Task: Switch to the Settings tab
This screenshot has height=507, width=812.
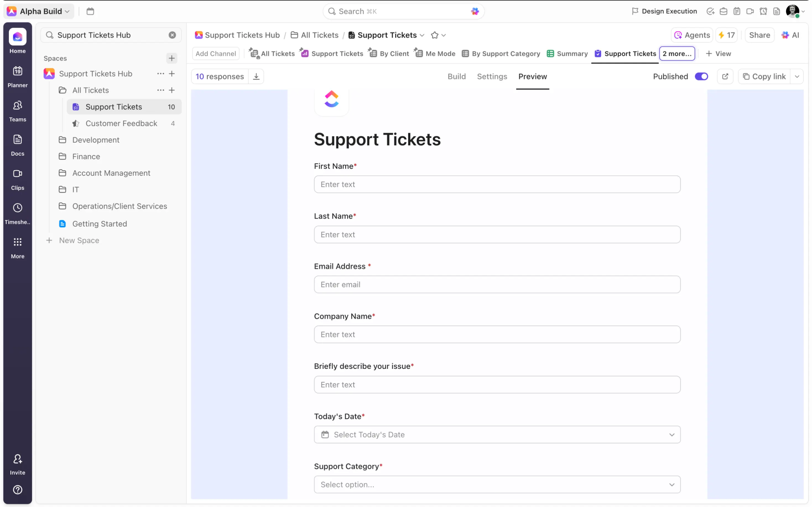Action: (492, 76)
